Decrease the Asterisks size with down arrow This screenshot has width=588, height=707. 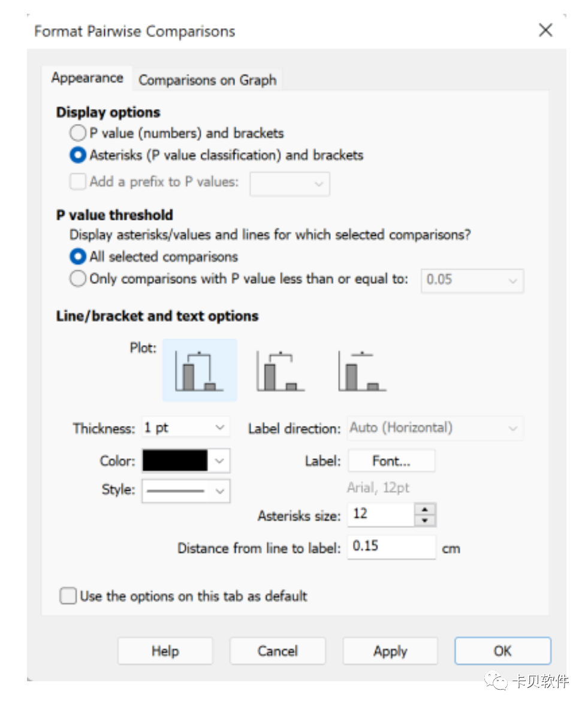pos(425,520)
